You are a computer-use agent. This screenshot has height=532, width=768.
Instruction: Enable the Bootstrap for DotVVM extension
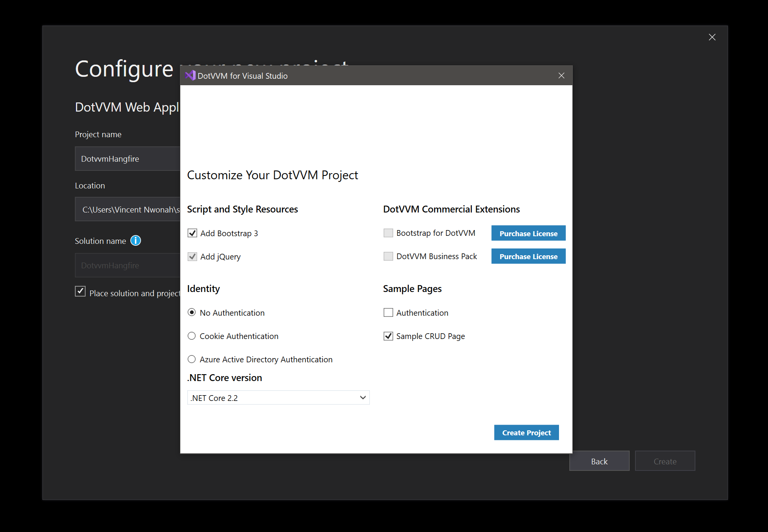388,233
